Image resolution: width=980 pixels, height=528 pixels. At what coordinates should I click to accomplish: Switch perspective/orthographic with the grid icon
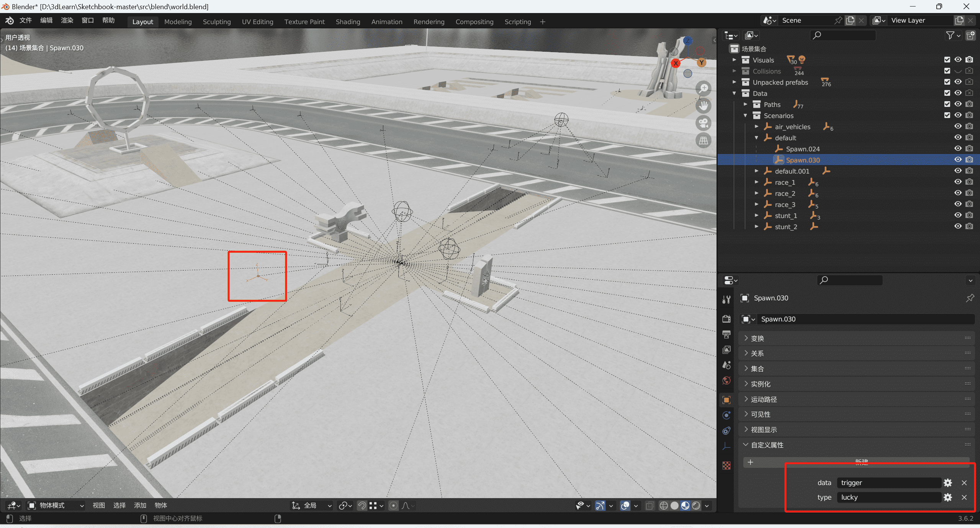(704, 141)
